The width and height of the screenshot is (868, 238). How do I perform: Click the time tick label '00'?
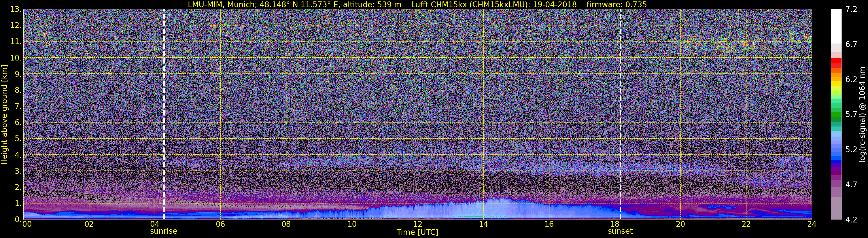tap(27, 224)
